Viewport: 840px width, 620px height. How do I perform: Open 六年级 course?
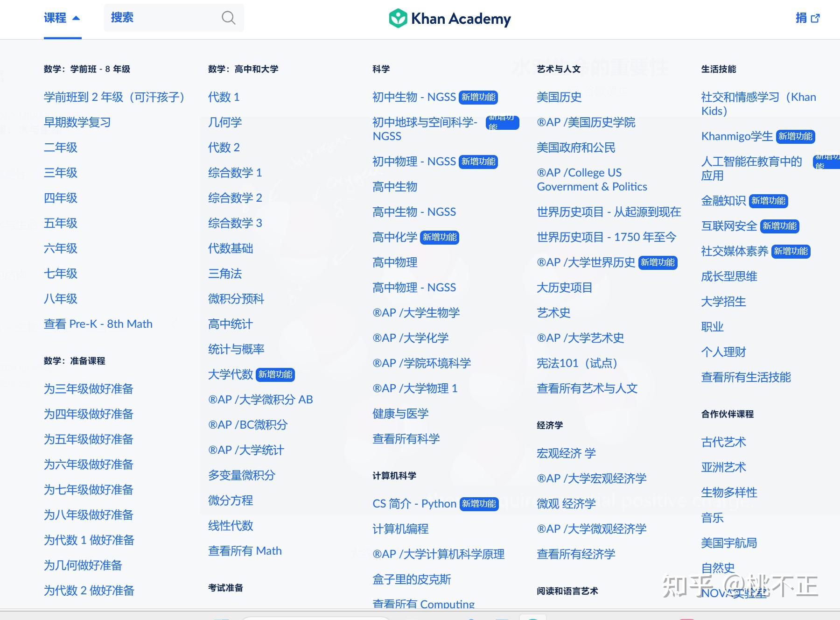pos(61,248)
